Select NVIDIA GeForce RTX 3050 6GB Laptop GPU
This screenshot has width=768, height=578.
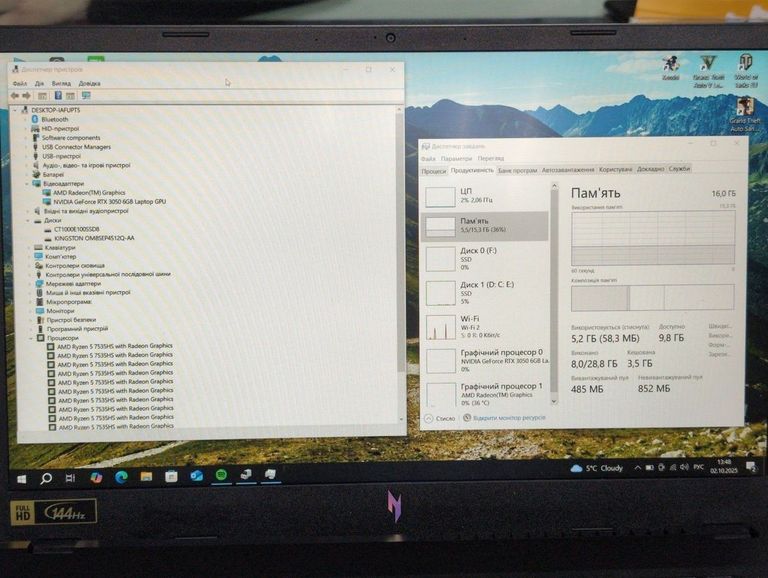(110, 201)
